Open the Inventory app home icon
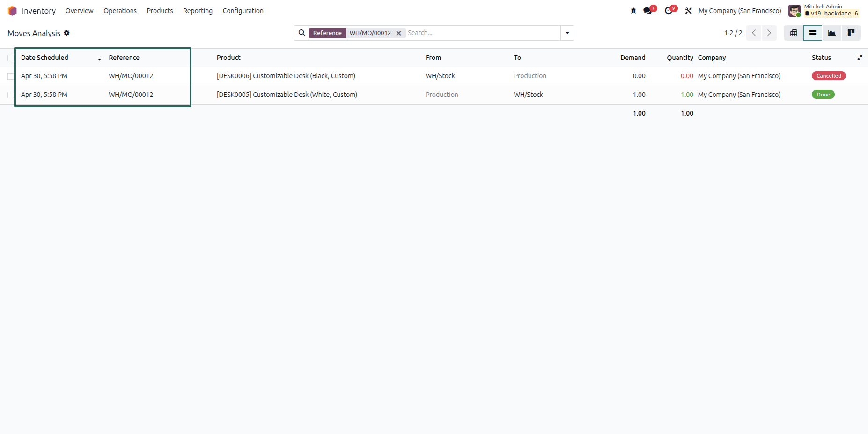This screenshot has height=434, width=868. point(12,11)
